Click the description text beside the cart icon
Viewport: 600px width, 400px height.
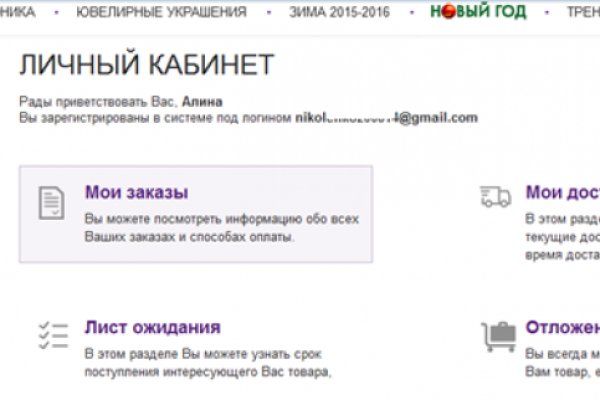[562, 364]
